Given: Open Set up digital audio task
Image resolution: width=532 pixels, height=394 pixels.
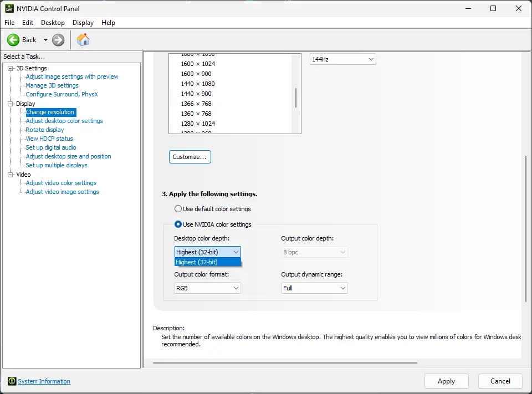Looking at the screenshot, I should pos(51,147).
